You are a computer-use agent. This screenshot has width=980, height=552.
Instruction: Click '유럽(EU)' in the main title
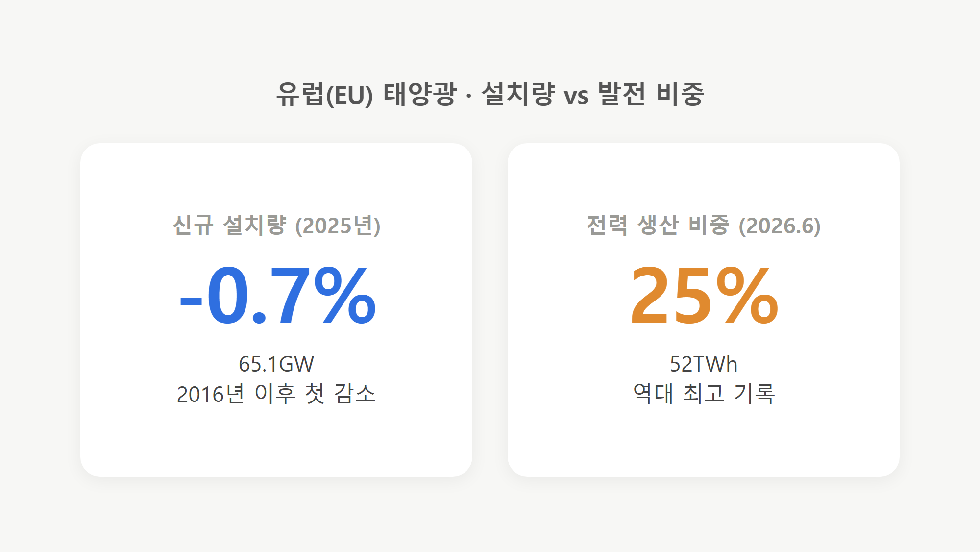[325, 94]
